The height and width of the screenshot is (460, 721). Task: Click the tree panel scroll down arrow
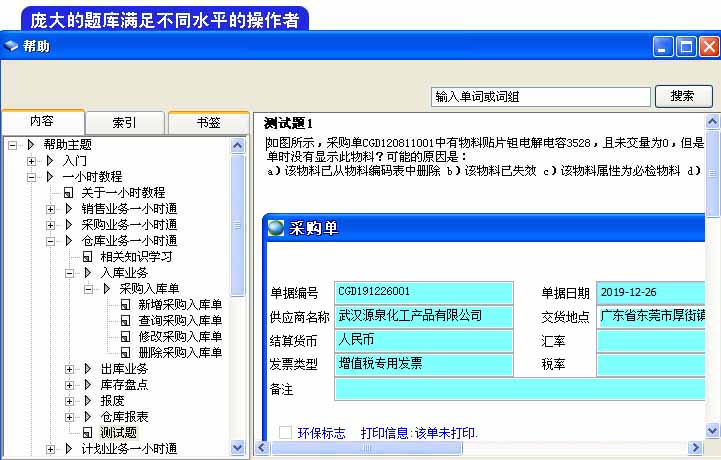[x=238, y=448]
